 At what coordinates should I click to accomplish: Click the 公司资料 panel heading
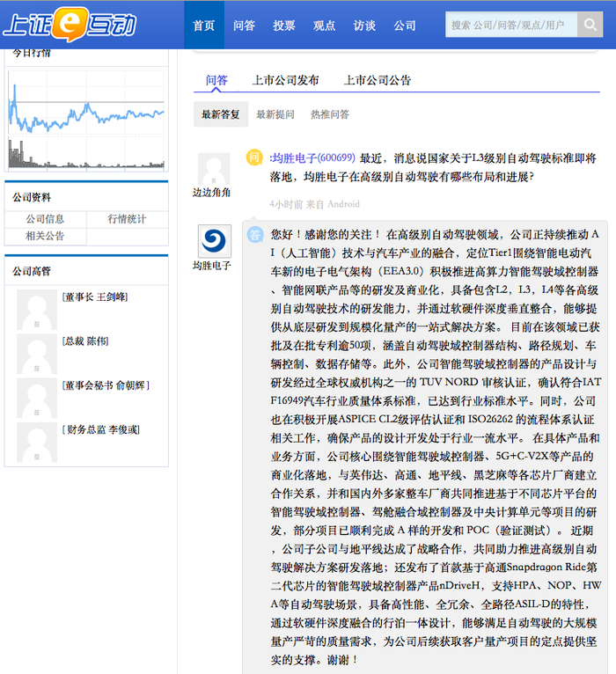tap(32, 197)
